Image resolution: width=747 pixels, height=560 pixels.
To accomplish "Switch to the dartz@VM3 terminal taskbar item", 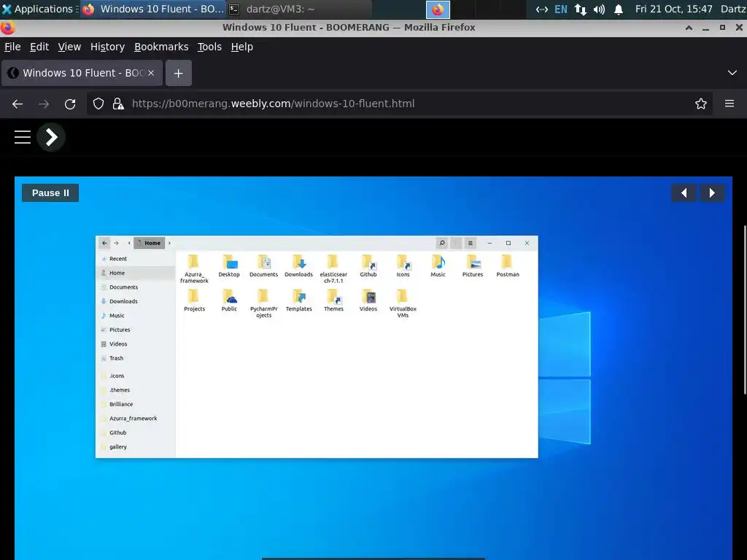I will 298,9.
